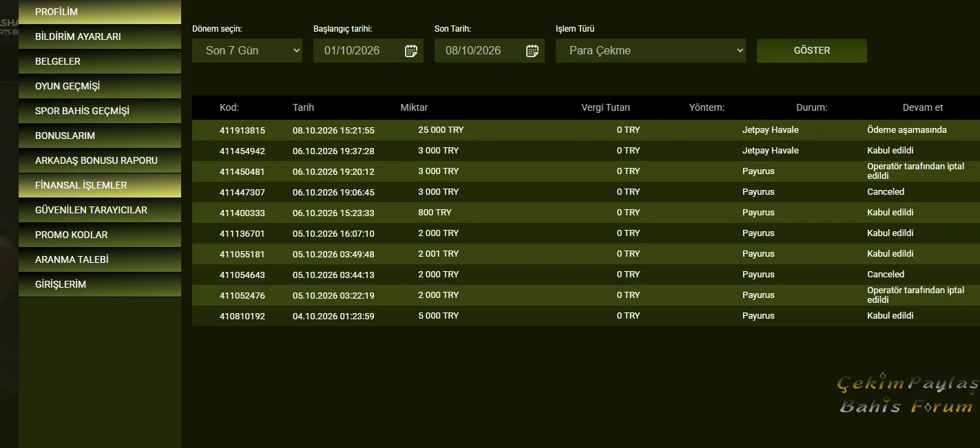This screenshot has width=980, height=448.
Task: Open the end date calendar icon
Action: coord(532,50)
